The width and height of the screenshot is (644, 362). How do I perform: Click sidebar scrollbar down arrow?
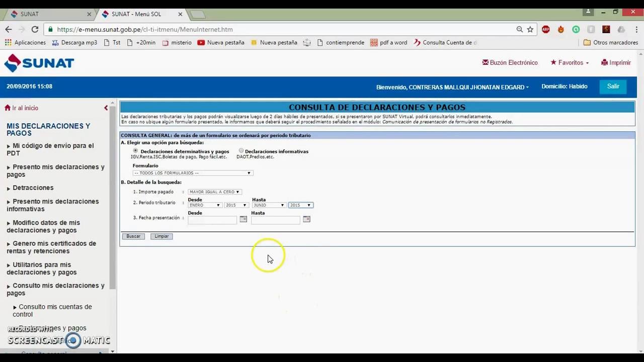113,351
